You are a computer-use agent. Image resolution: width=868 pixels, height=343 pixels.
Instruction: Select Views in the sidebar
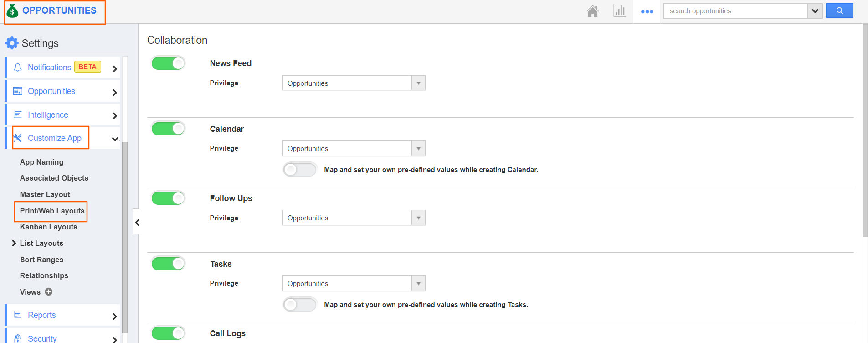(x=30, y=292)
